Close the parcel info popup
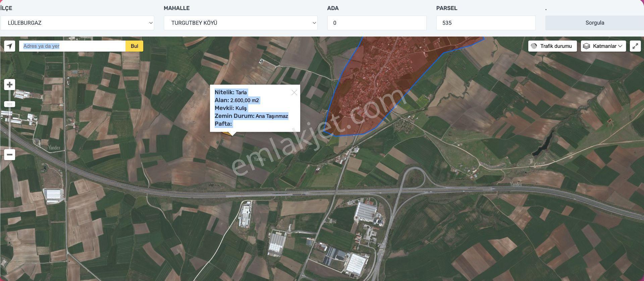Image resolution: width=644 pixels, height=281 pixels. (x=294, y=92)
